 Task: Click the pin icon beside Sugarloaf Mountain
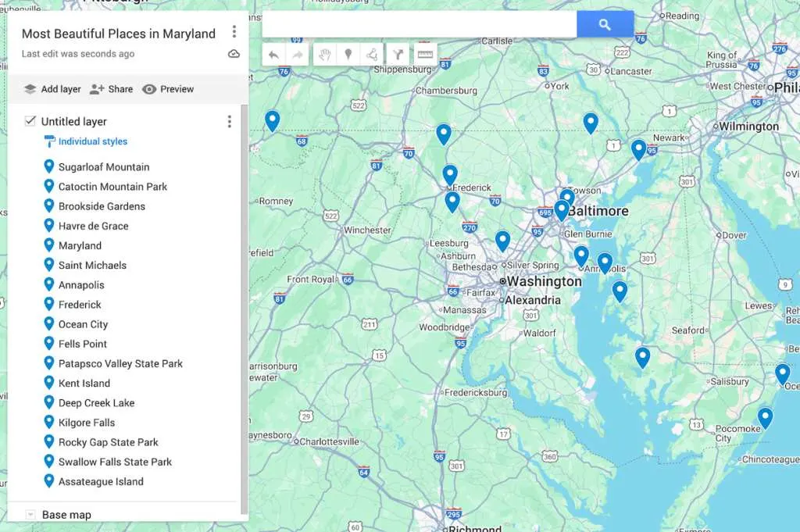click(49, 166)
